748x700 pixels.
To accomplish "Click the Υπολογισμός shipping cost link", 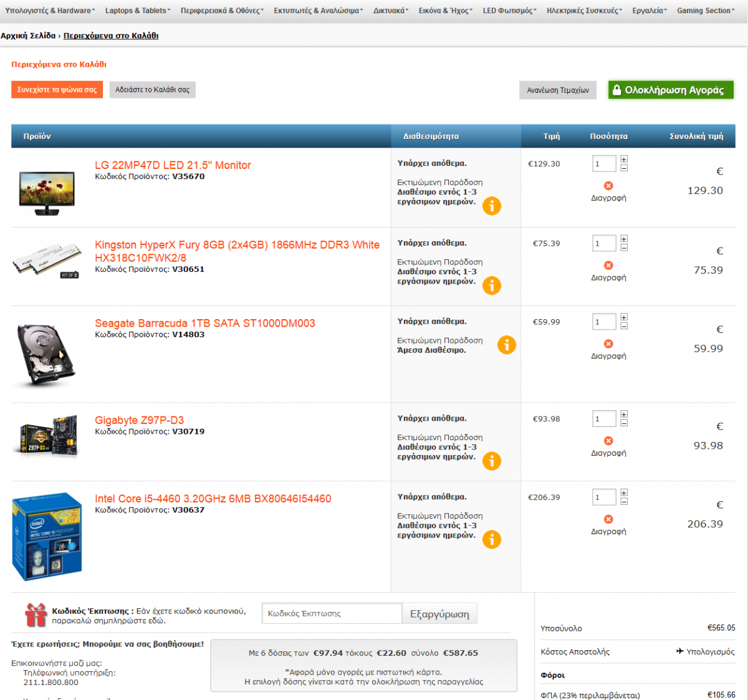I will point(711,651).
